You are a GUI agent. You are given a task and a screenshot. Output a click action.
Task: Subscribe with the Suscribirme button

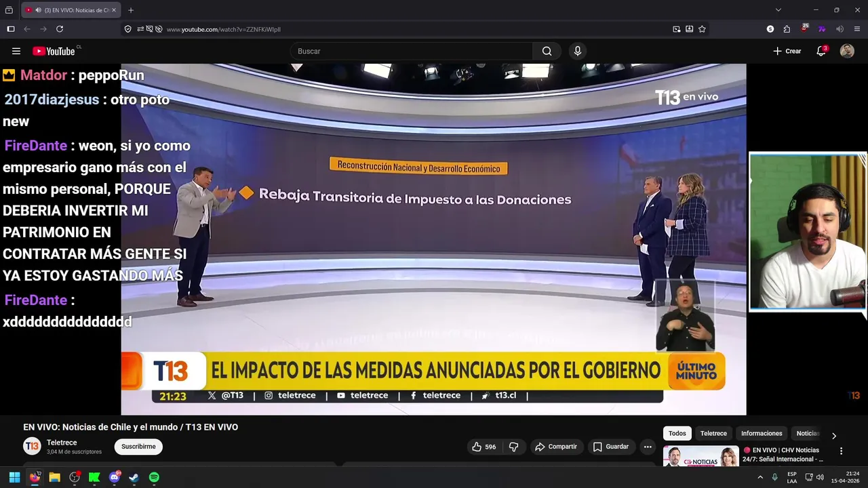[x=138, y=447]
